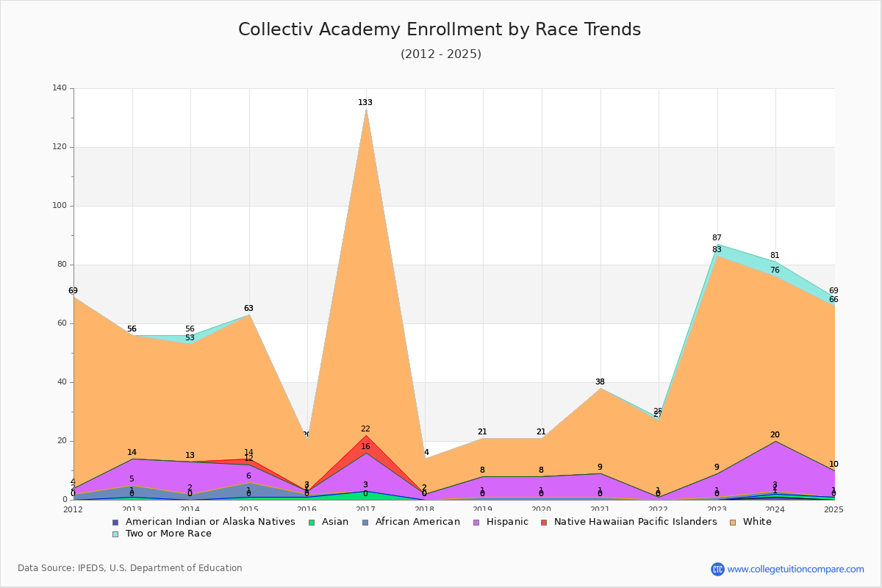Viewport: 882px width, 588px height.
Task: Click the 53 data label at 2014
Action: point(190,337)
